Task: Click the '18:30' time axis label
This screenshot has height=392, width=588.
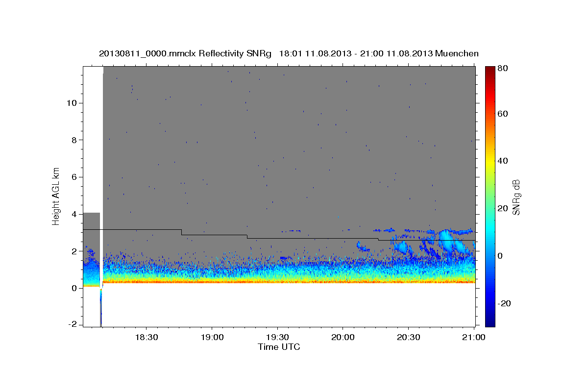Action: pos(147,338)
